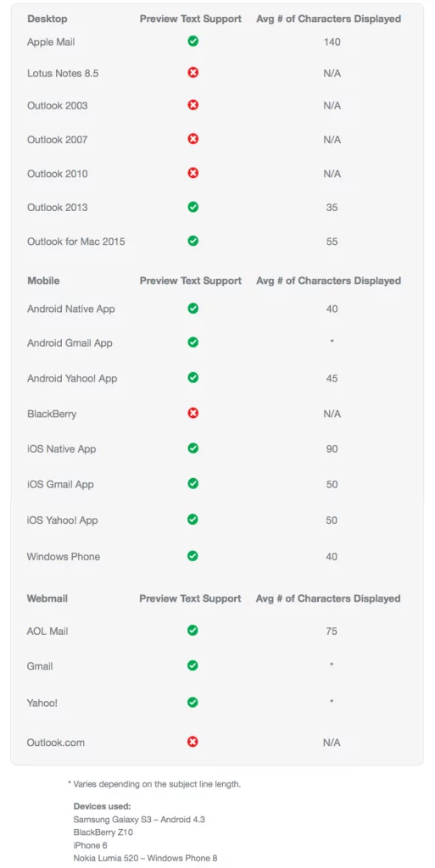Click the green check for iOS Native App
This screenshot has width=435, height=868.
pos(192,448)
